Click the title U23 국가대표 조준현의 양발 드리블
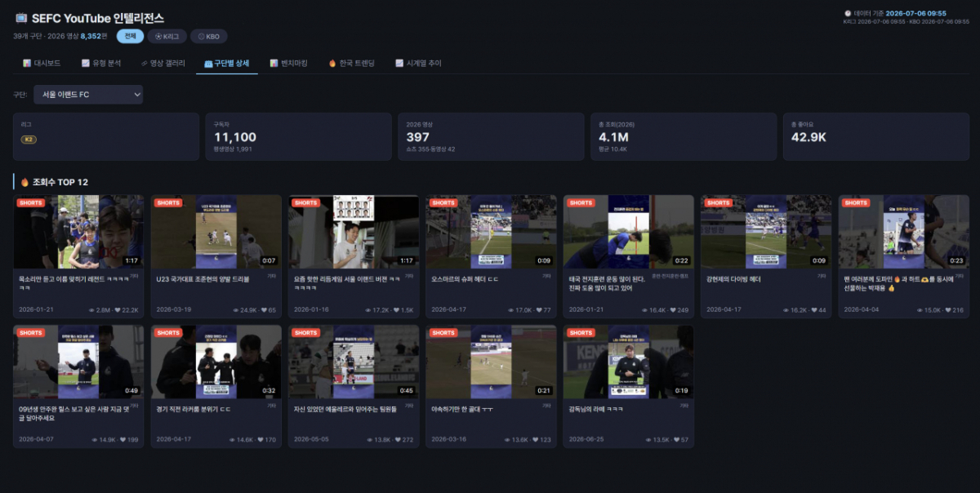 [204, 278]
